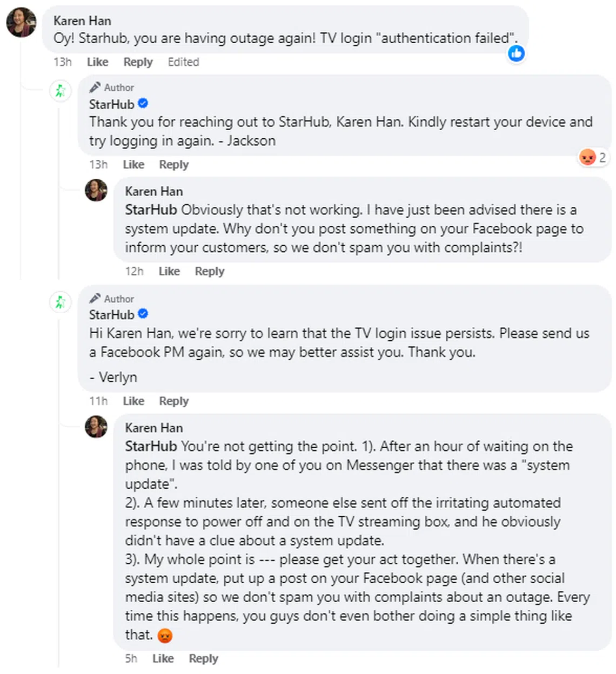Viewport: 616px width, 674px height.
Task: Click Karen Han's profile picture on top comment
Action: [x=22, y=23]
